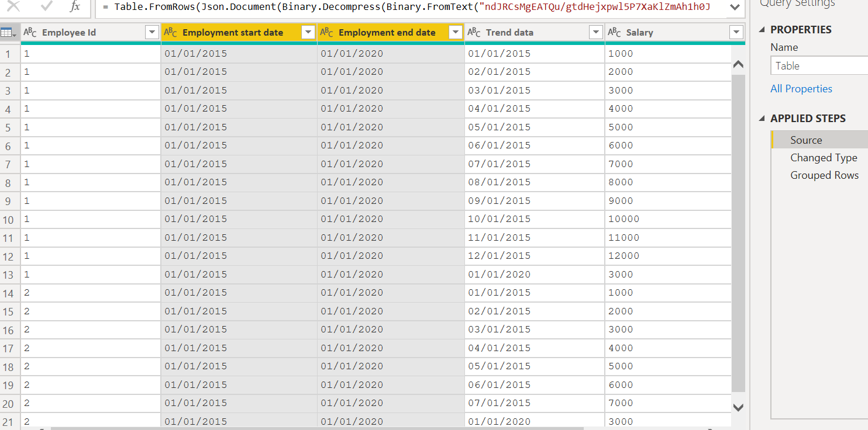Select row number 21
The height and width of the screenshot is (430, 868).
10,421
